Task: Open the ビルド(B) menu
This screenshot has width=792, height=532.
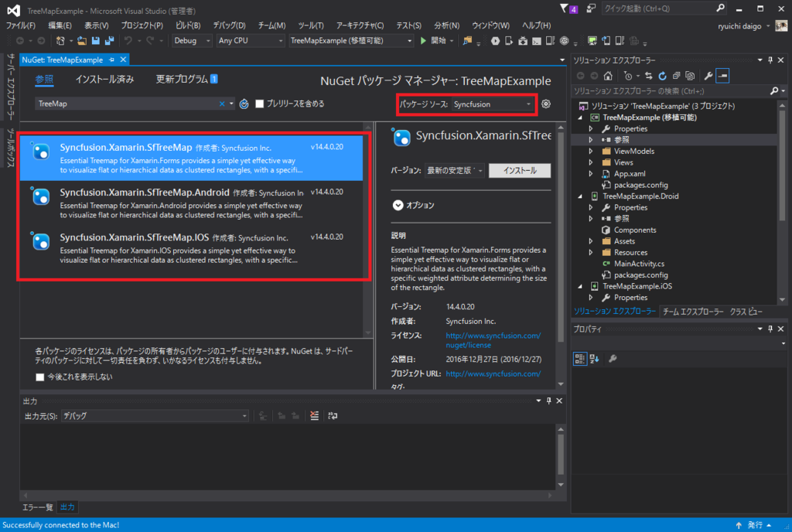Action: [188, 26]
